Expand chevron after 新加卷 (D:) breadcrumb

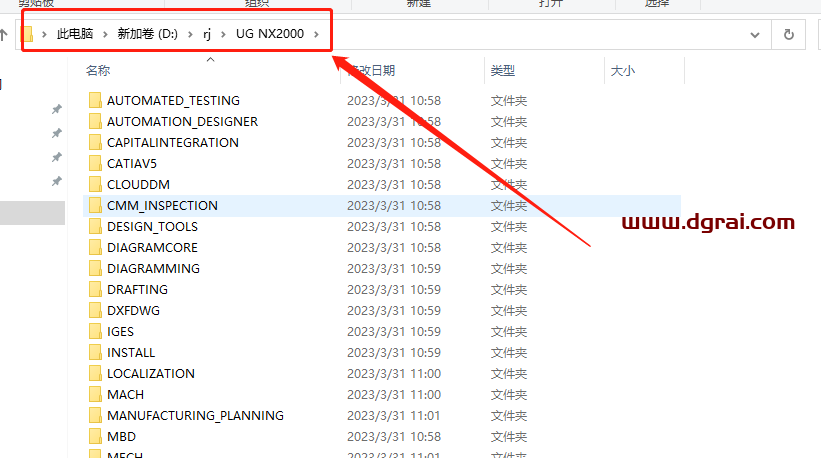coord(190,35)
